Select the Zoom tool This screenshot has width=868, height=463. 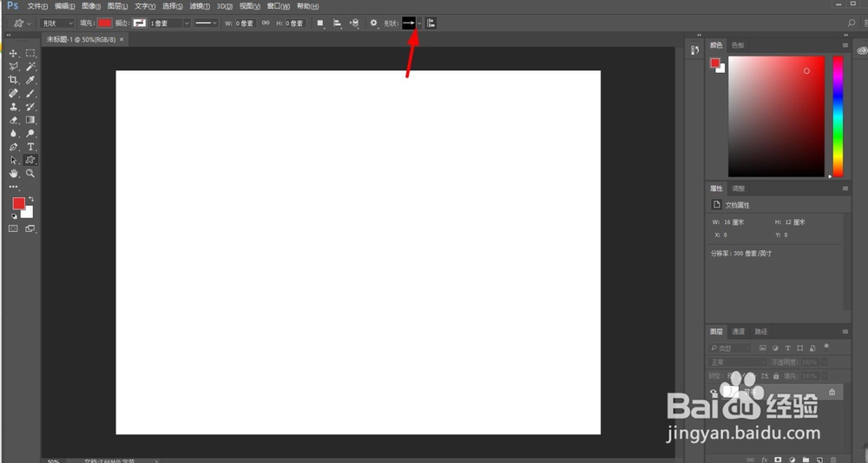click(x=30, y=174)
